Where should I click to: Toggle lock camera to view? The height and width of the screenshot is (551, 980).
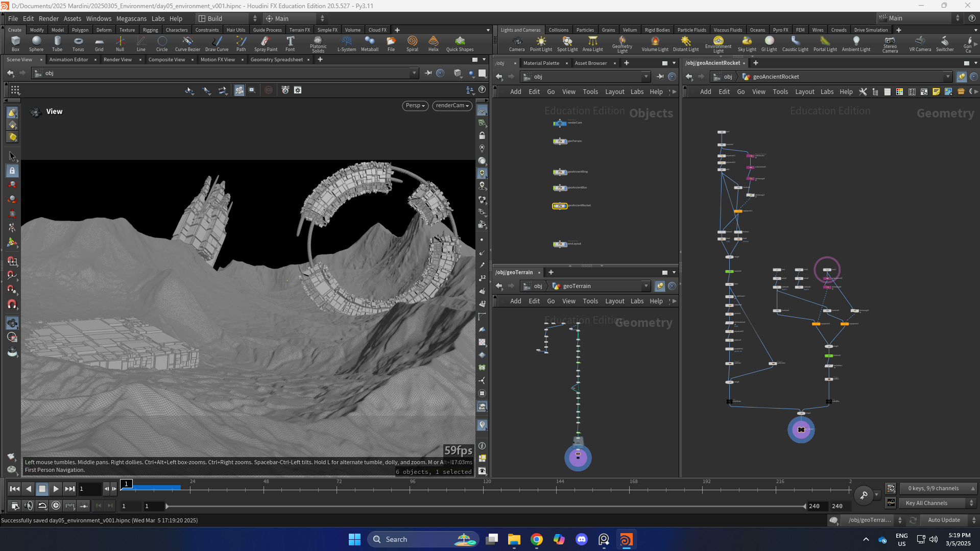click(482, 136)
